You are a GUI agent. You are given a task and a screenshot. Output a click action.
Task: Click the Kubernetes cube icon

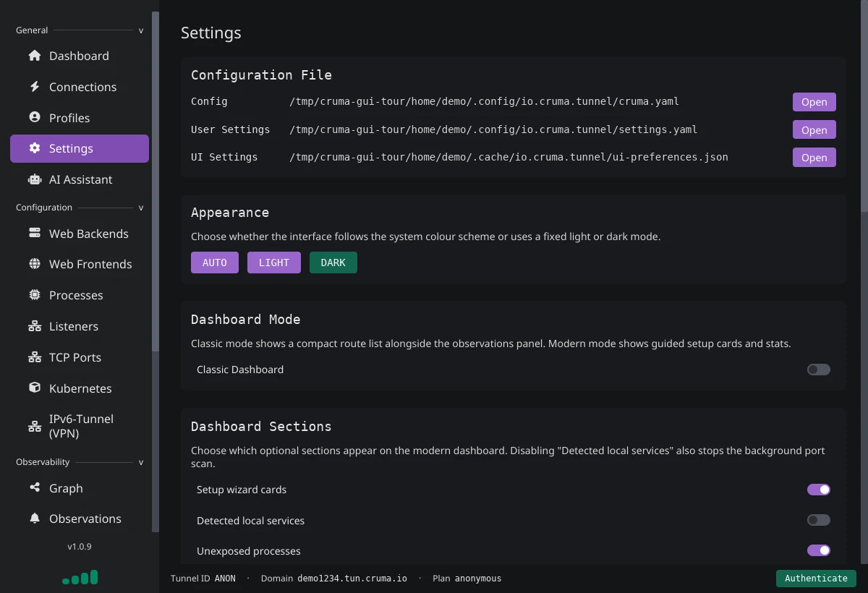tap(35, 388)
